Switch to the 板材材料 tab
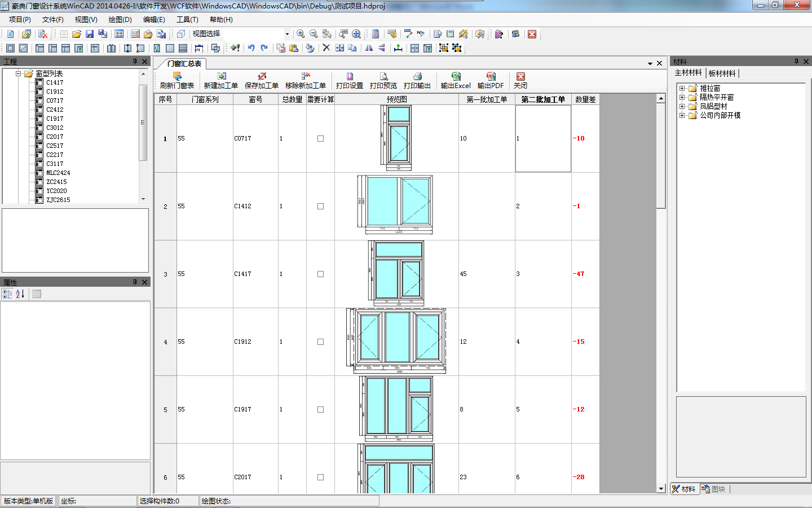The width and height of the screenshot is (812, 508). (x=722, y=73)
